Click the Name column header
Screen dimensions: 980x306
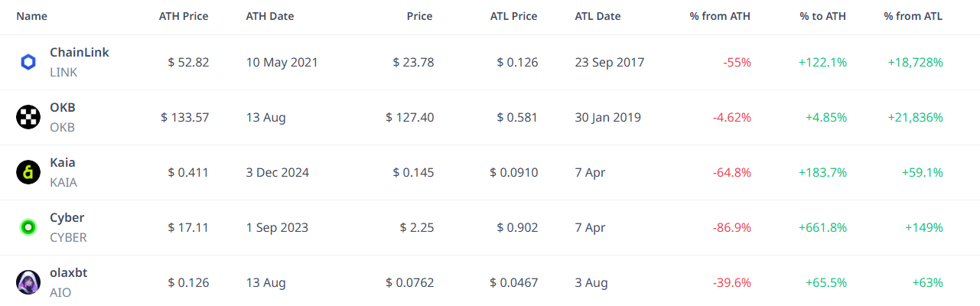(x=31, y=16)
